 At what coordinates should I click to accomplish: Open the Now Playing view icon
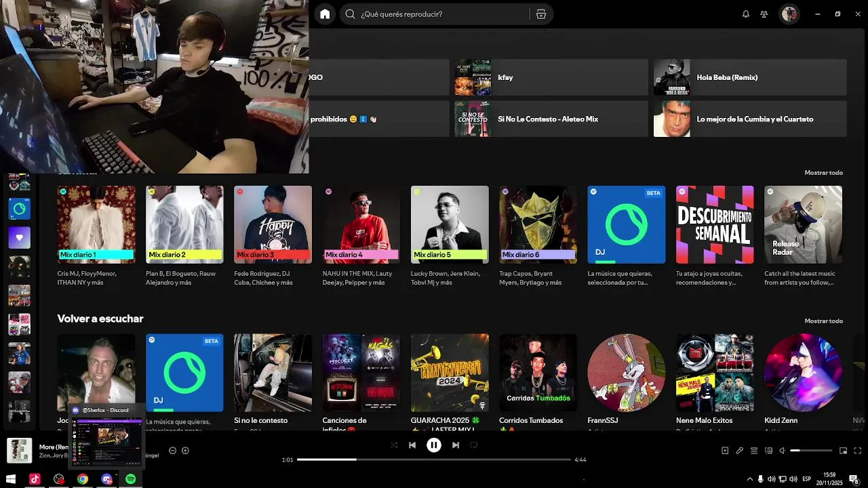coord(725,451)
